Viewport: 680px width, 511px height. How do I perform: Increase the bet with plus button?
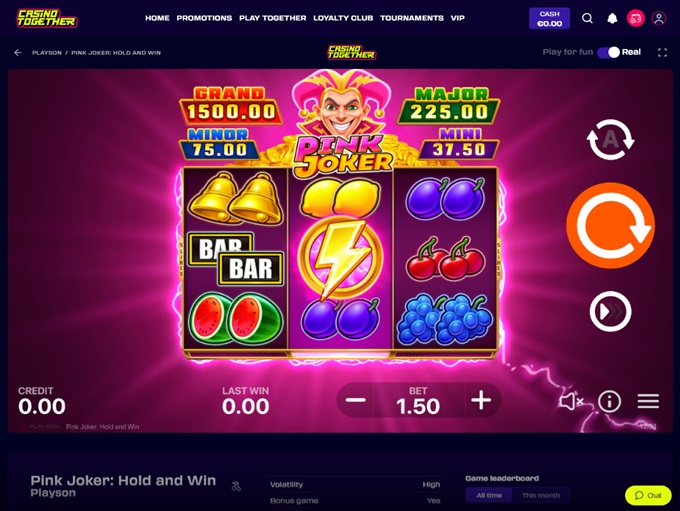coord(481,400)
